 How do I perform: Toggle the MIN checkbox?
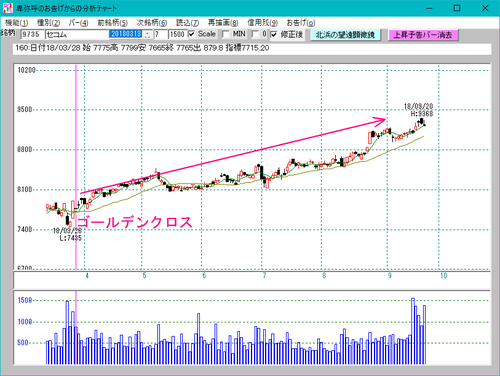pyautogui.click(x=225, y=34)
